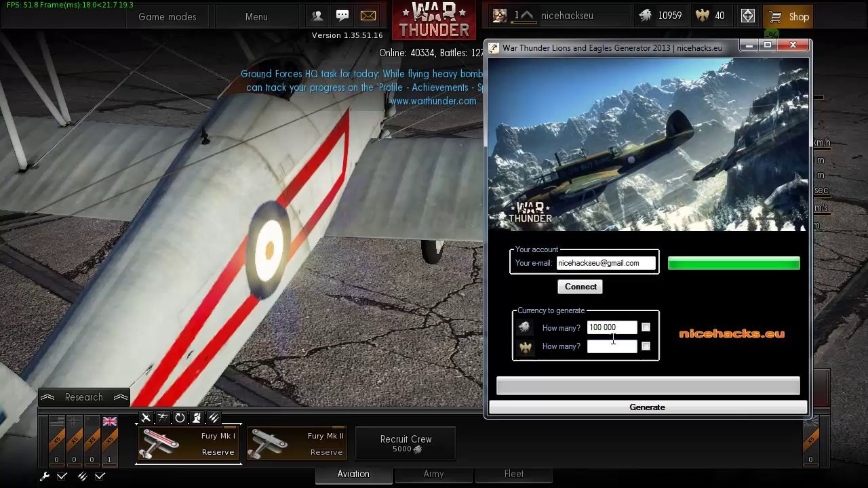Toggle the checkbox next to the wrench icon
Viewport: 868px width, 488px height.
point(62,476)
